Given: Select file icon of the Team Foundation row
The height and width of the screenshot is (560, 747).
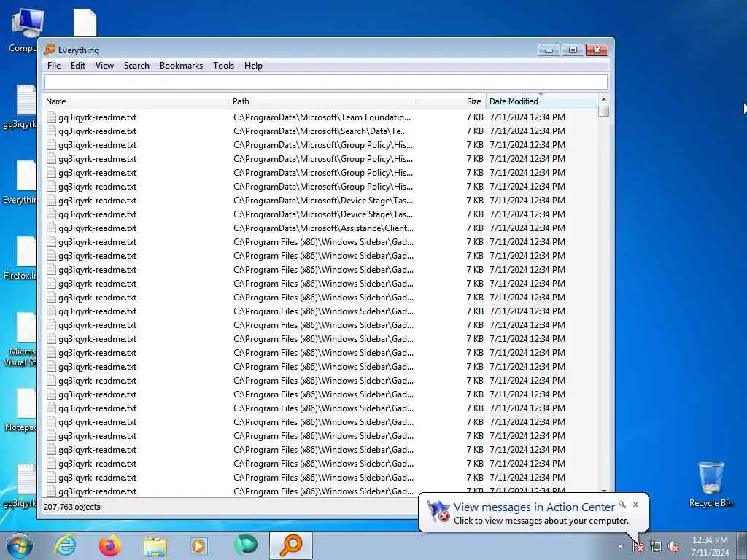Looking at the screenshot, I should (x=52, y=117).
